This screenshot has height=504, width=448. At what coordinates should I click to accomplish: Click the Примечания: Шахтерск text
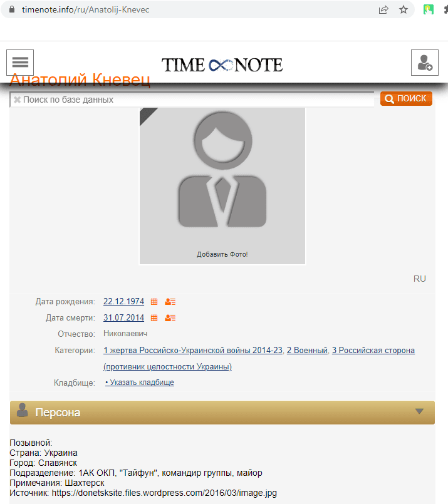click(x=57, y=483)
